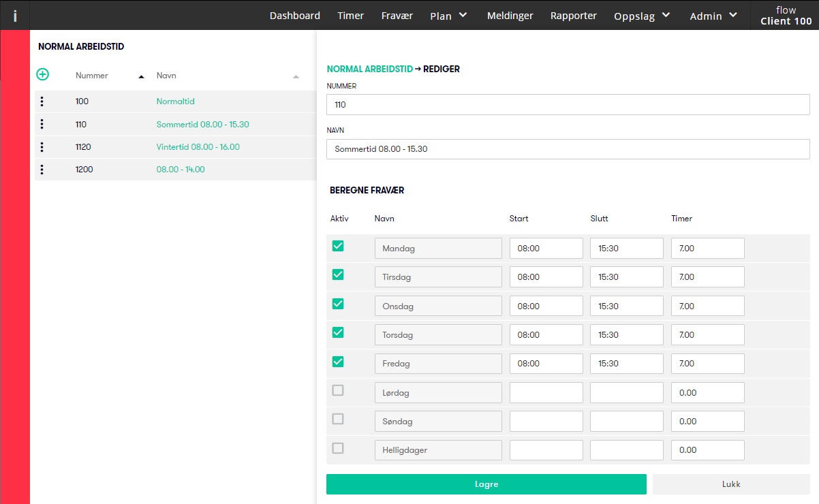Click the Navn column header in the list
819x504 pixels.
pyautogui.click(x=166, y=76)
